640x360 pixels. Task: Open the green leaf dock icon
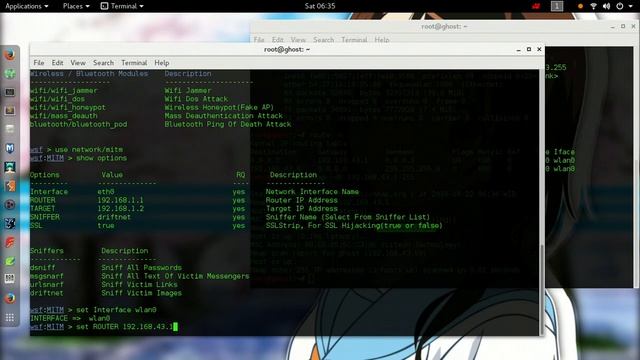tap(10, 261)
